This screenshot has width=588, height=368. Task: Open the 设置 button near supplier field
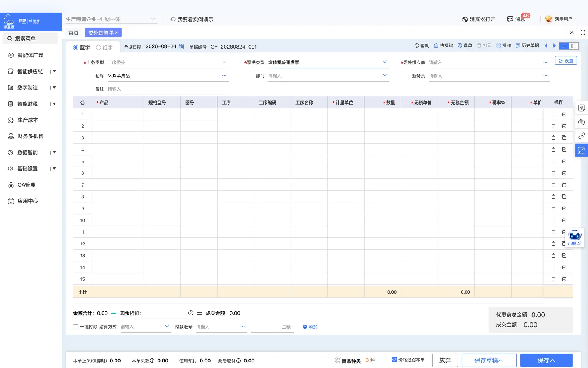(566, 61)
